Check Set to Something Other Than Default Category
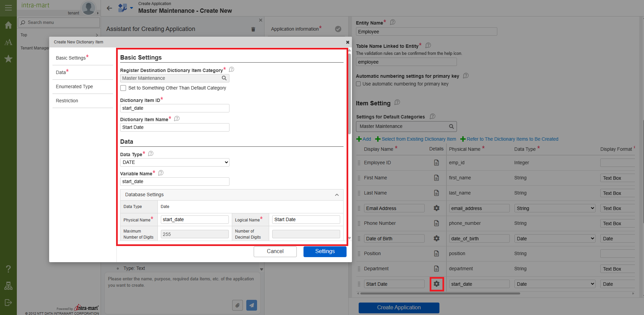644x315 pixels. (123, 88)
